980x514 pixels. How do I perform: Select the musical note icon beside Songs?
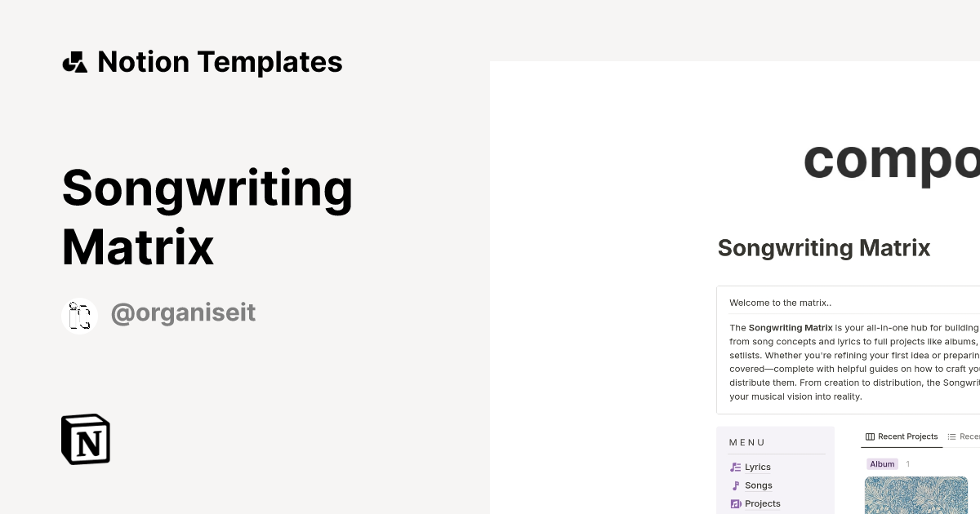coord(735,485)
